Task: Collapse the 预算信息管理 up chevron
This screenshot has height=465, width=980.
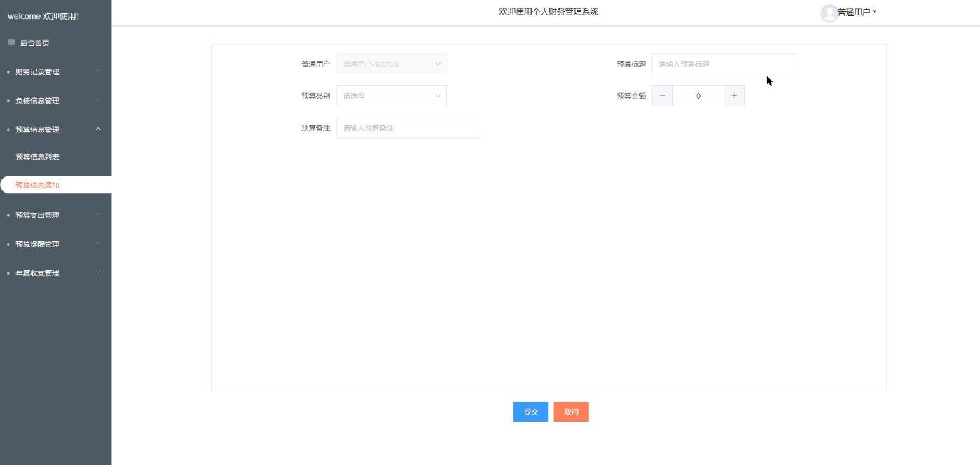Action: tap(98, 129)
